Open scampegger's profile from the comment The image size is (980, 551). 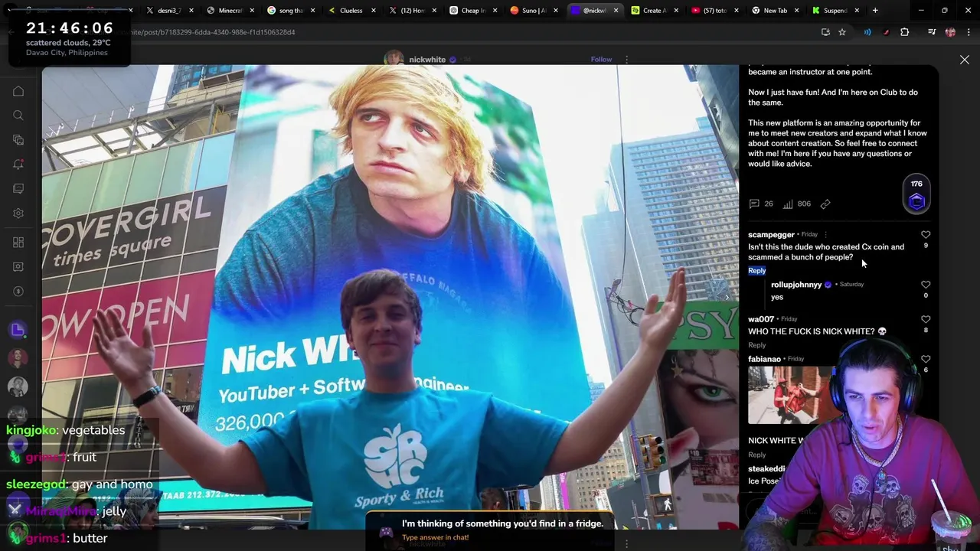click(771, 234)
